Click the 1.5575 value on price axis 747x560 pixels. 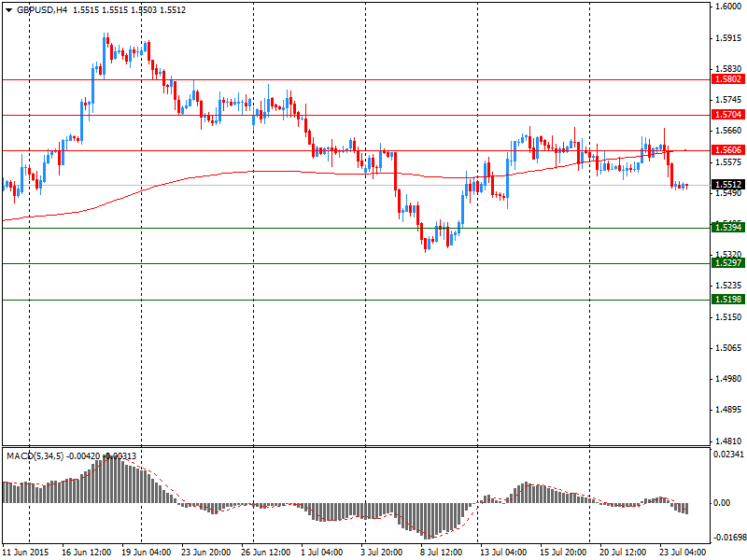tap(728, 162)
